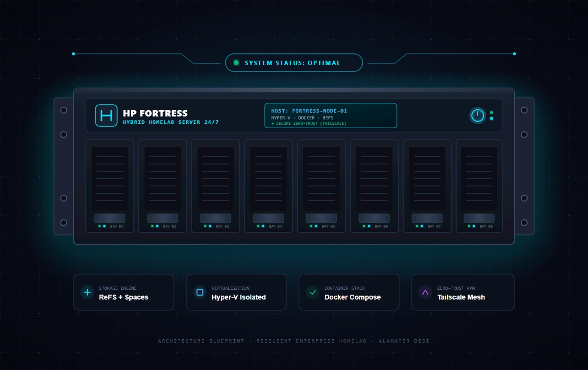Click the plus icon on Storage Engine card
588x370 pixels.
tap(87, 292)
